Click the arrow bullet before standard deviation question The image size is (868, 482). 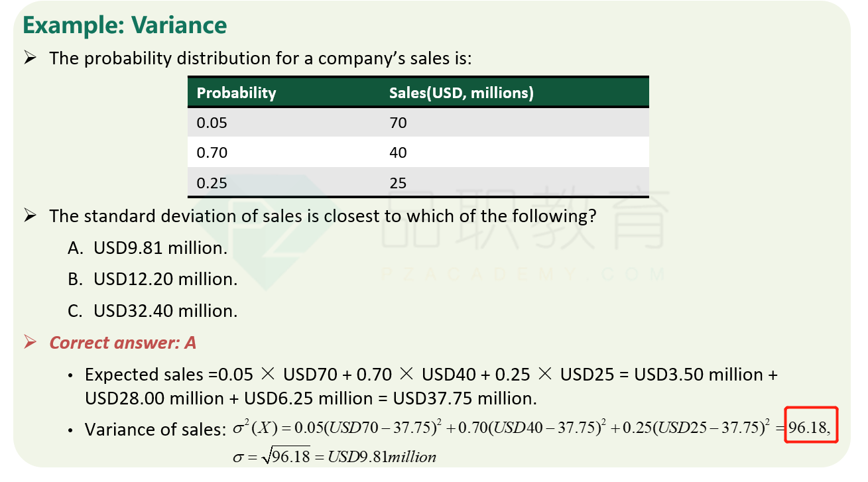pos(29,216)
